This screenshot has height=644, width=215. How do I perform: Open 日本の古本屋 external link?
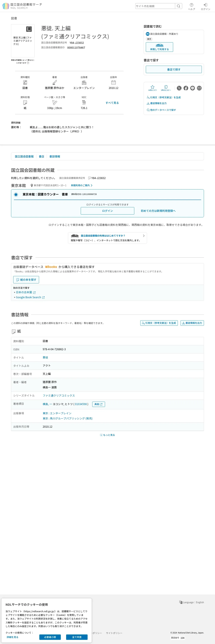click(26, 292)
